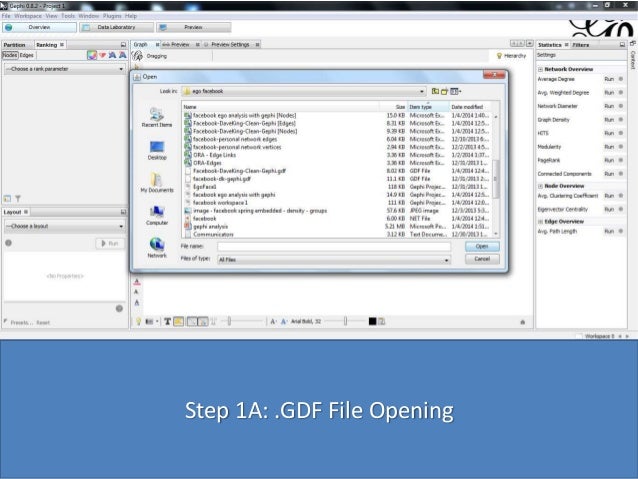The height and width of the screenshot is (479, 638).
Task: Sort files by Date modified column
Action: 470,107
